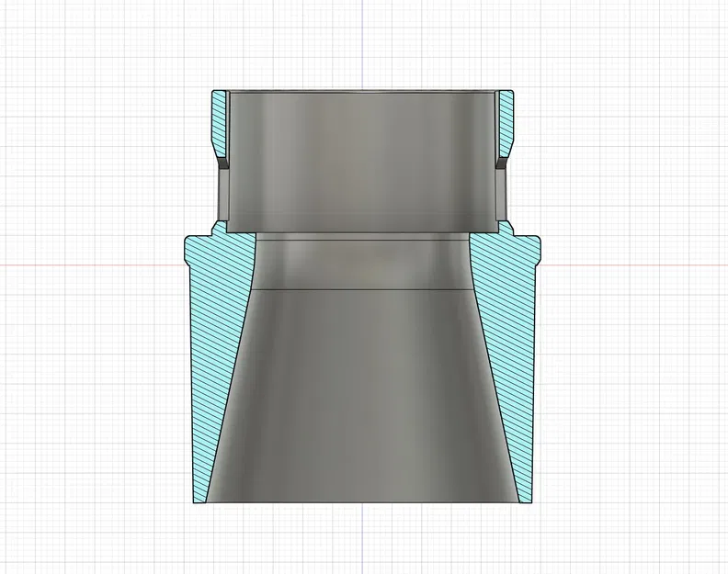This screenshot has height=574, width=728.
Task: Select the gray inner conical surface
Action: pyautogui.click(x=362, y=394)
